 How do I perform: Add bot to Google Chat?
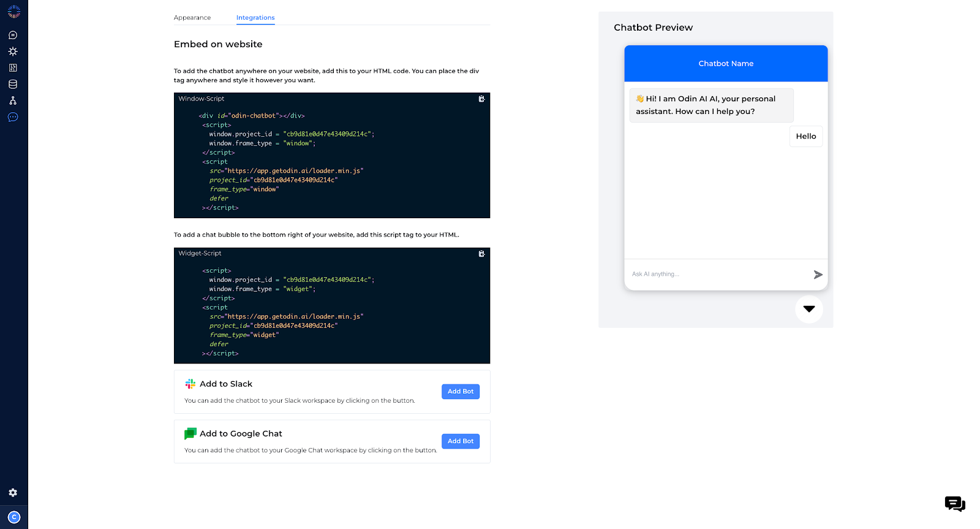[x=461, y=441]
